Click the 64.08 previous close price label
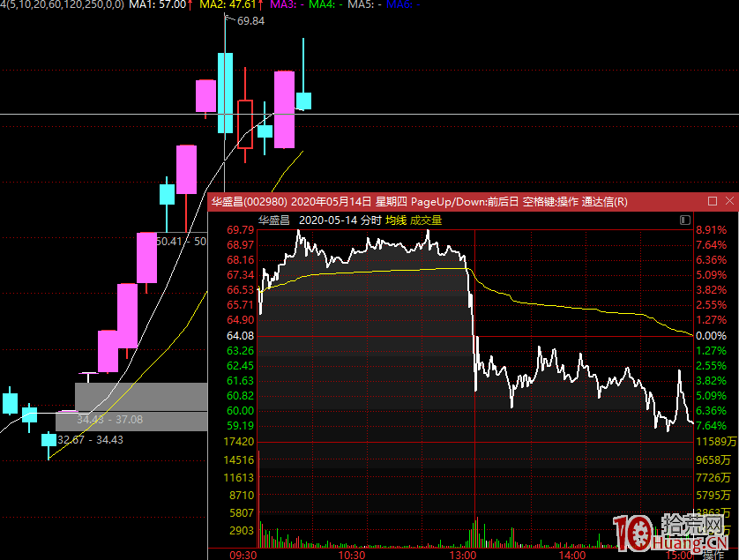Screen dimensions: 739x560 241,336
